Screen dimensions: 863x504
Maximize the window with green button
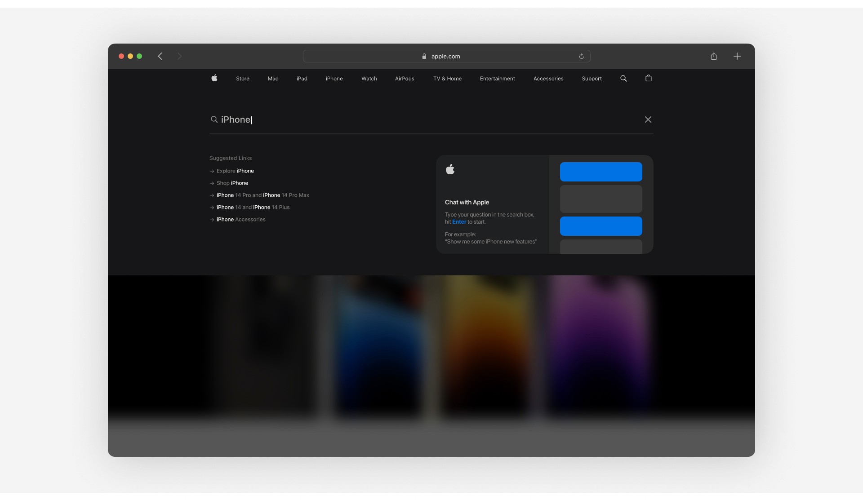139,56
